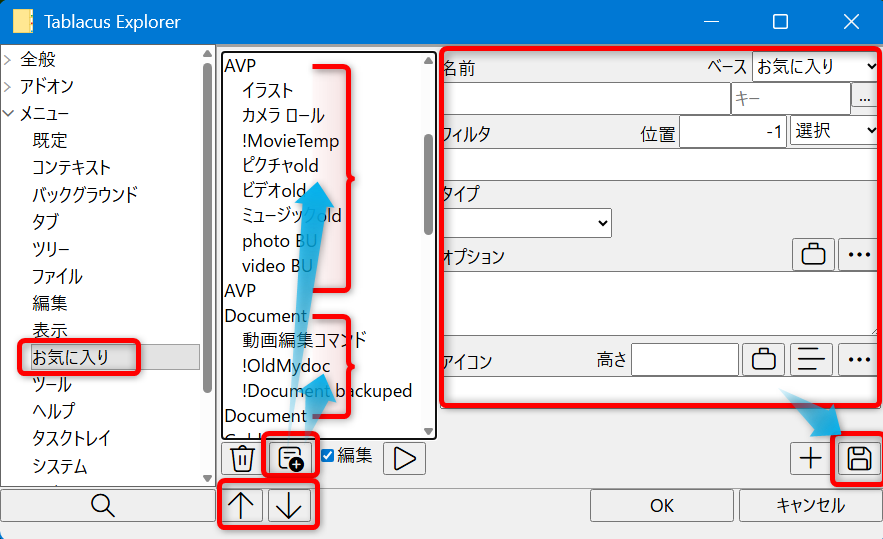
Task: Select タスクトレイ in the tree
Action: [x=71, y=438]
